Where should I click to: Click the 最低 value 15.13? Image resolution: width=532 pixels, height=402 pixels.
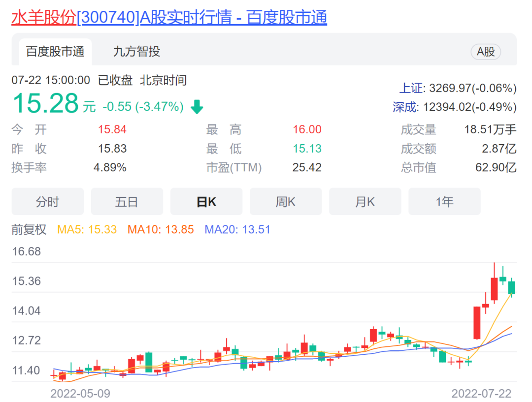point(307,149)
